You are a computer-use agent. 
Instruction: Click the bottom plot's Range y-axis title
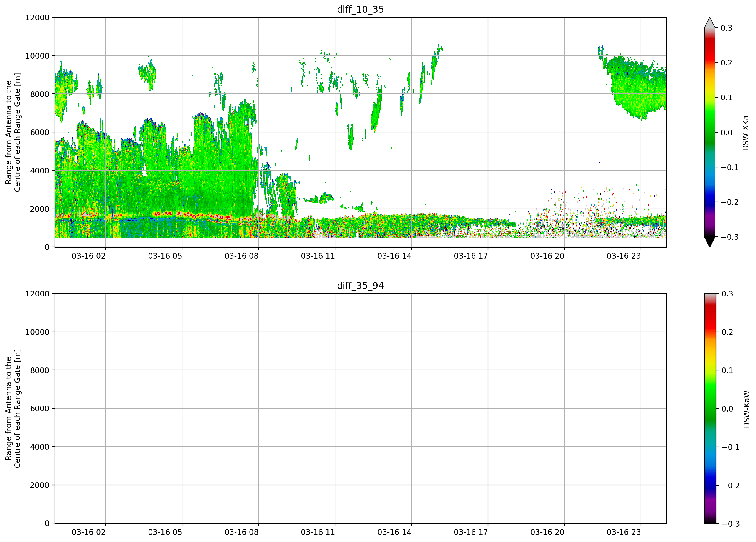click(x=13, y=409)
